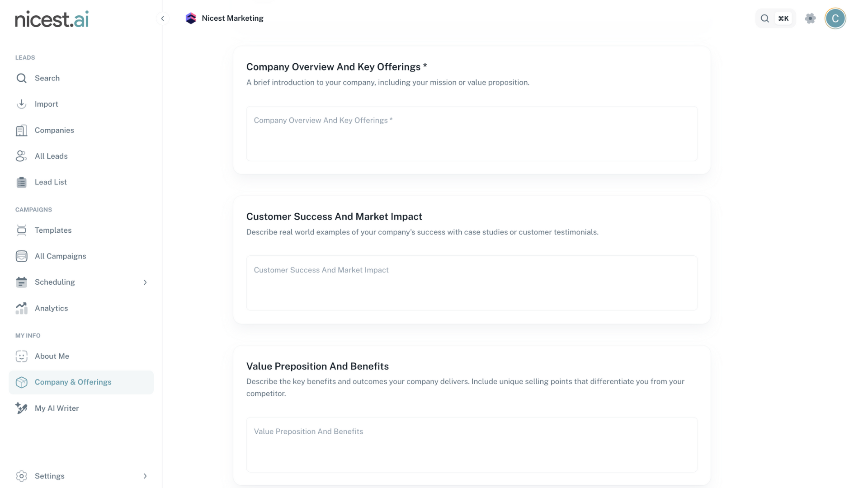This screenshot has width=868, height=488.
Task: Click the My AI Writer sparkle icon
Action: tap(21, 408)
